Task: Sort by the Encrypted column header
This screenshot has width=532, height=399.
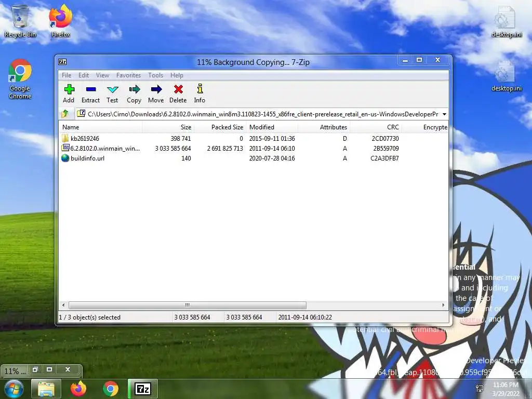Action: [x=425, y=127]
